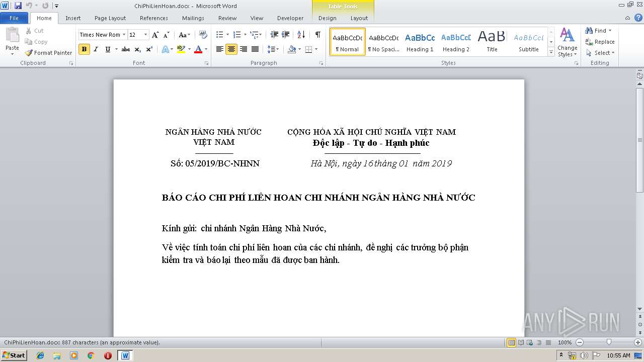Zoom out with the minus button
The width and height of the screenshot is (644, 362).
pos(580,342)
